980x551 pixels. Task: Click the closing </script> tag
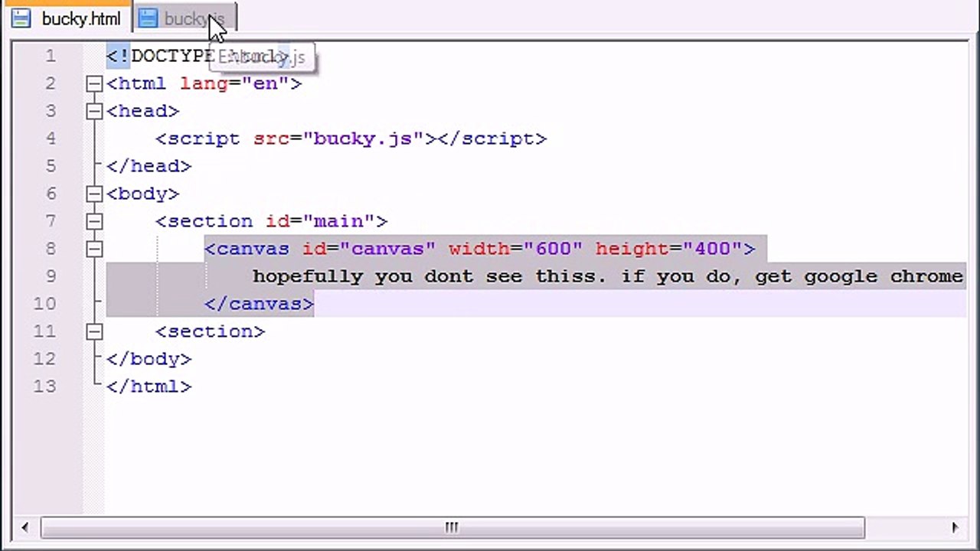point(492,139)
